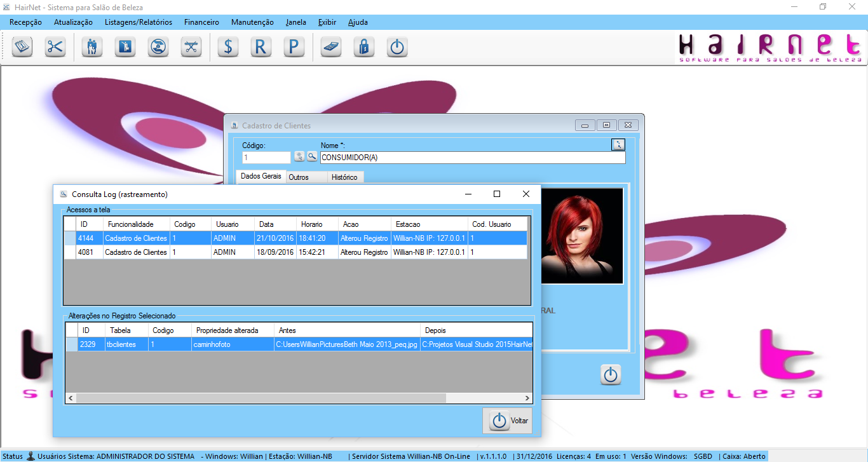Click the horizontal scrollbar thumb in changes grid
This screenshot has height=462, width=868.
pos(261,398)
